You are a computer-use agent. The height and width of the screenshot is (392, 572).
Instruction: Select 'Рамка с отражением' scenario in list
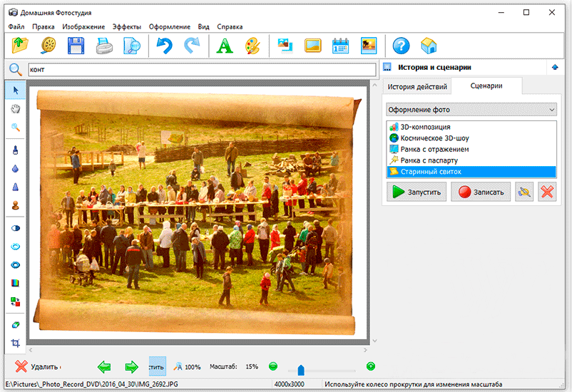click(434, 149)
